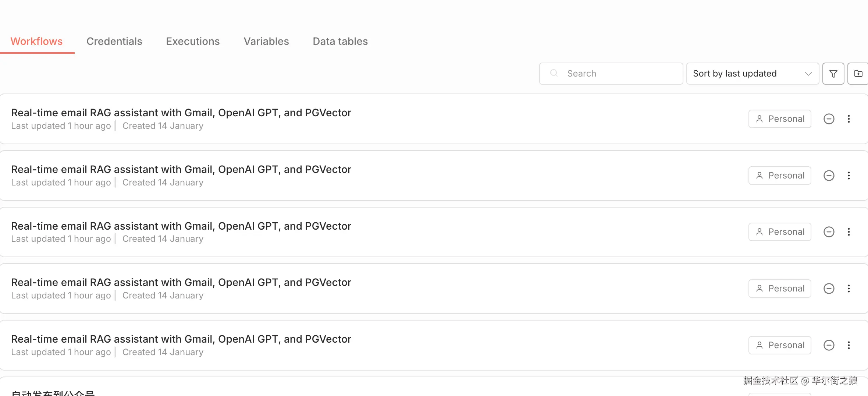Open the three-dot menu for the fourth workflow

849,289
